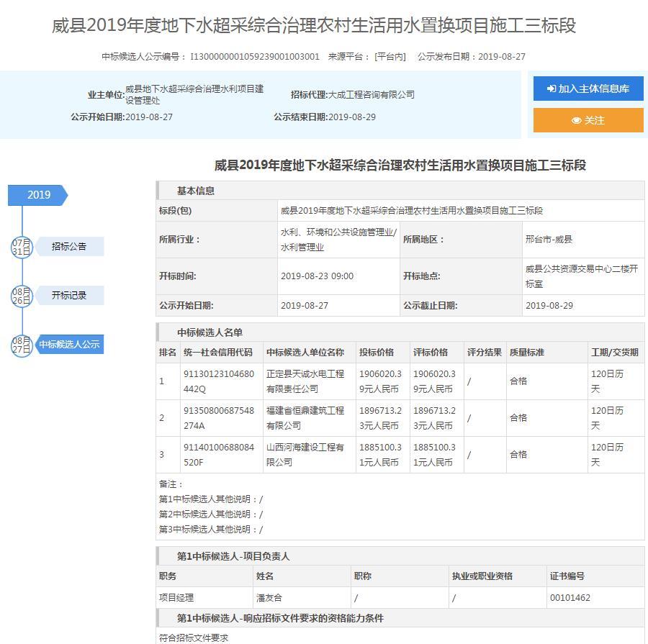Click the 08月26日 date circle marker
This screenshot has width=648, height=644.
[x=22, y=296]
